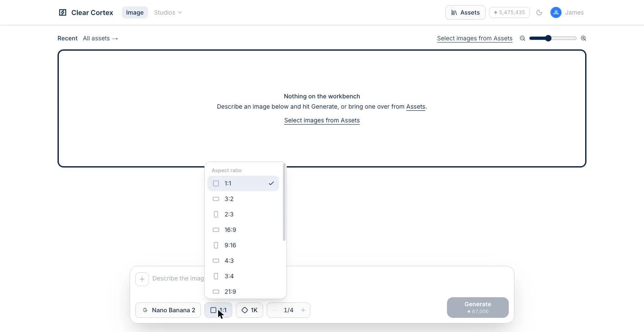Open the Assets library button

pos(465,12)
